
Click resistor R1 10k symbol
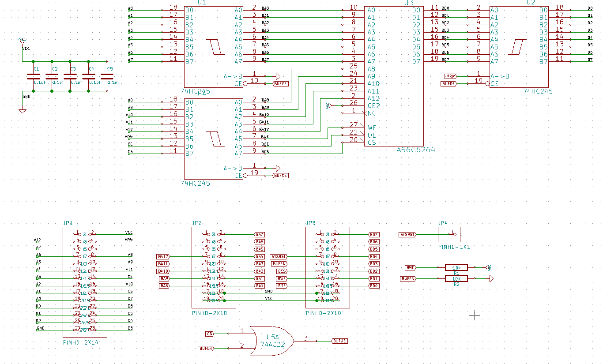(456, 267)
